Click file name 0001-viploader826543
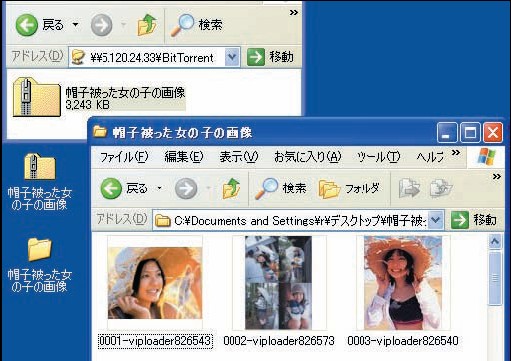The height and width of the screenshot is (361, 511). [155, 341]
